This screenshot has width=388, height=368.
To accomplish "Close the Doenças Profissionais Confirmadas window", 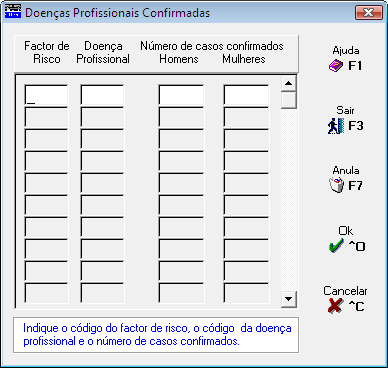I will click(369, 13).
